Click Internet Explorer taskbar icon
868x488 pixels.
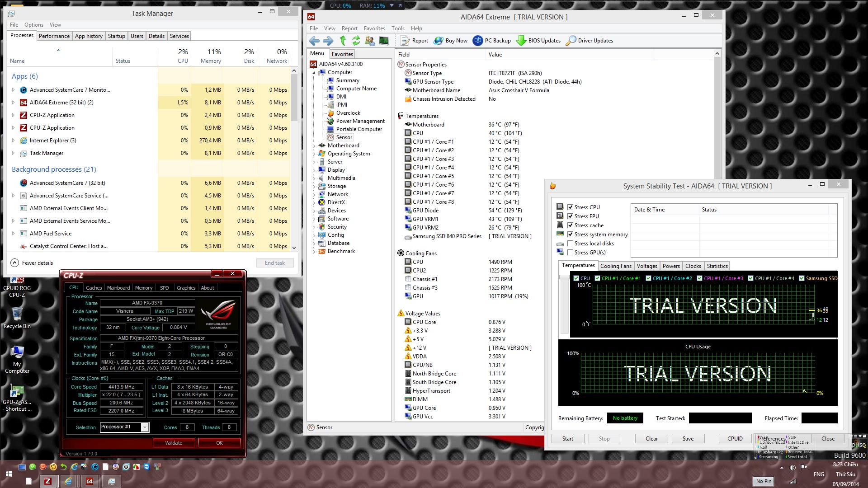[68, 481]
